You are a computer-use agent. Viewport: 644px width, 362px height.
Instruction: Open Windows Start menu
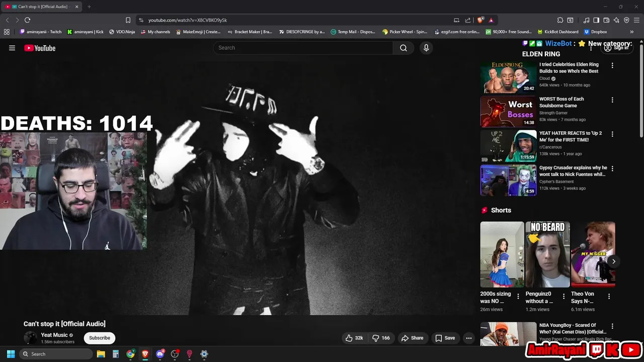(11, 354)
